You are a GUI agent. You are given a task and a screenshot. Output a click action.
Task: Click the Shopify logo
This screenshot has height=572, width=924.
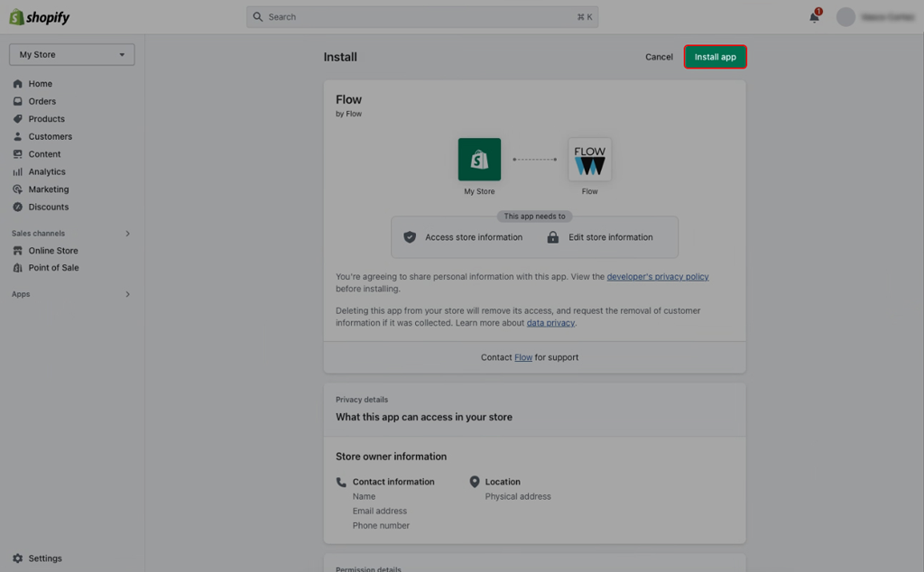pyautogui.click(x=40, y=17)
